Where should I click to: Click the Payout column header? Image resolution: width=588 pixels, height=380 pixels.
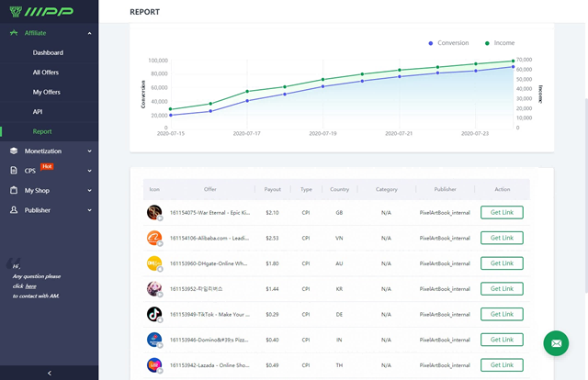coord(273,189)
